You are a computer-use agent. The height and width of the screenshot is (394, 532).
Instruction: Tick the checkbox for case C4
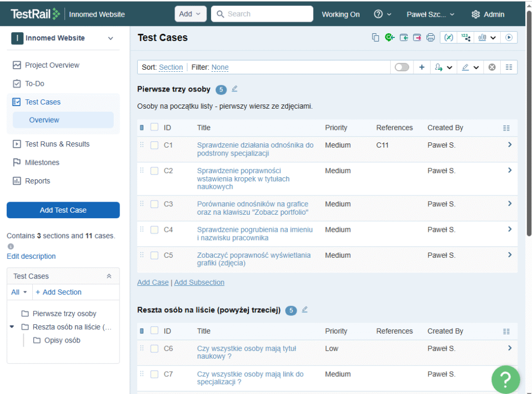coord(154,230)
